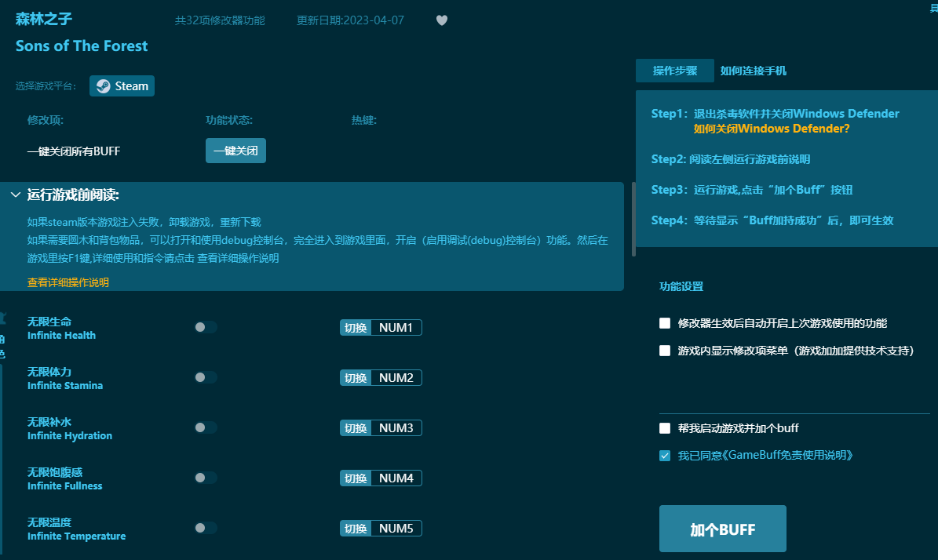Click the NUM3 hotkey field
Image resolution: width=938 pixels, height=560 pixels.
[396, 428]
